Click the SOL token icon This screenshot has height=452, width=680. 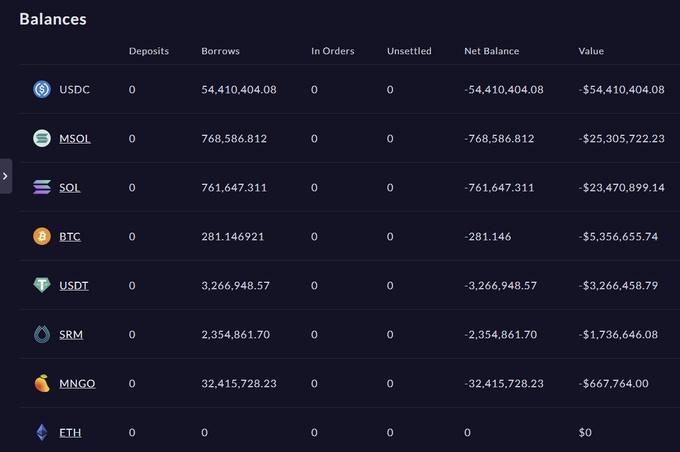point(42,187)
